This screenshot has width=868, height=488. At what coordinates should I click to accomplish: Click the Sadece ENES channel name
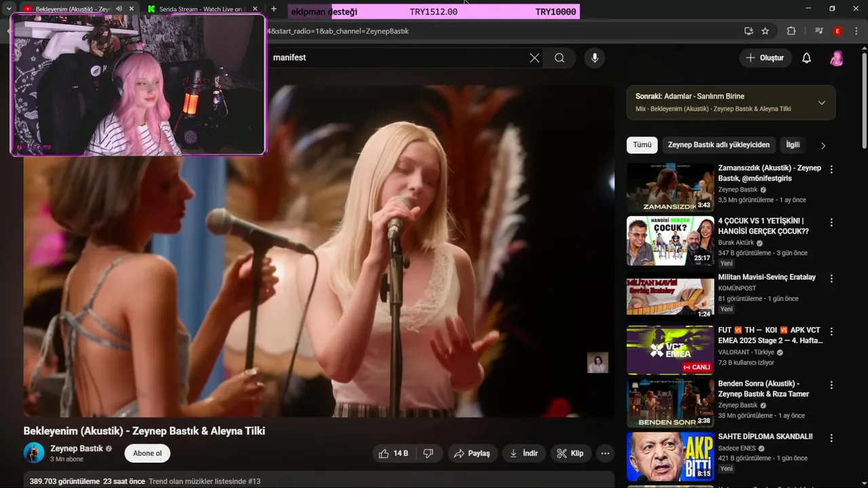coord(738,448)
